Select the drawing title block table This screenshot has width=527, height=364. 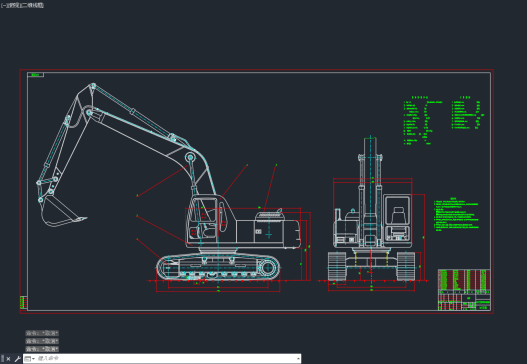464,290
